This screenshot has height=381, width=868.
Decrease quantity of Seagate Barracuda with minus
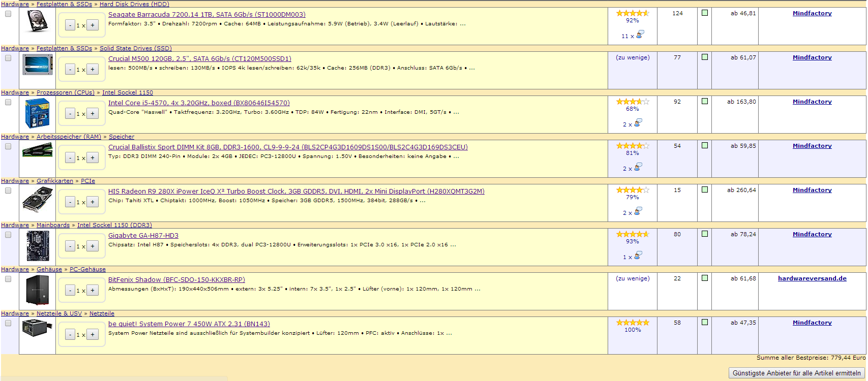[70, 25]
